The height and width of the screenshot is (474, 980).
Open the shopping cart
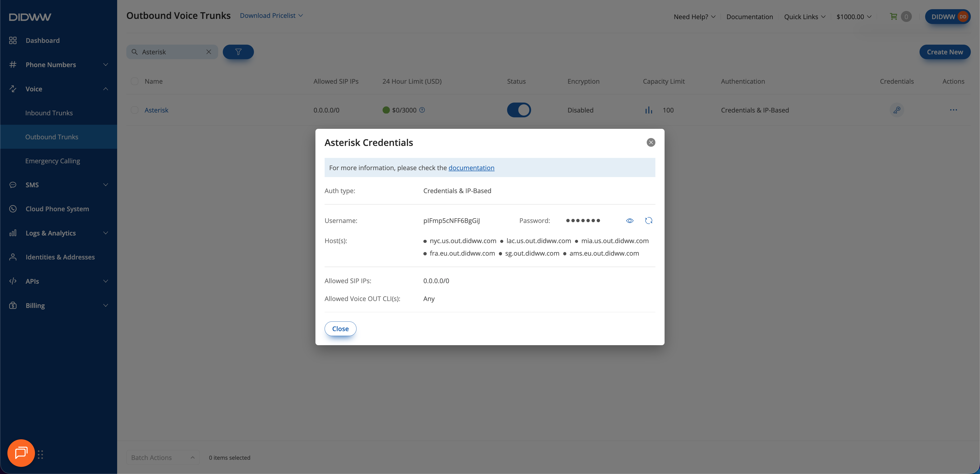tap(894, 16)
